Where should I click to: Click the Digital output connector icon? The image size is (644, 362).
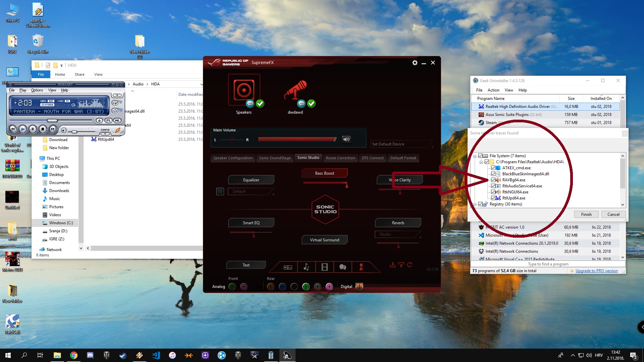[x=359, y=287]
